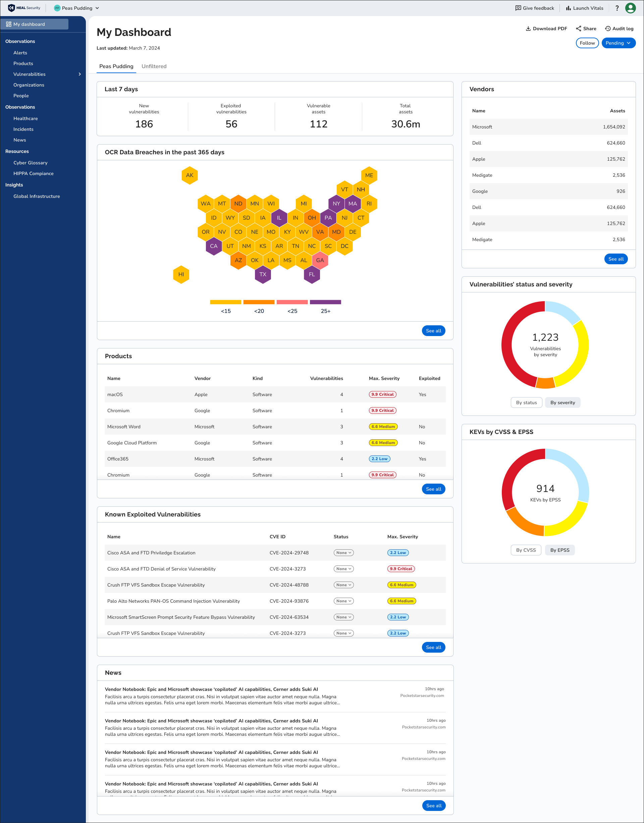Click the Download PDF icon
644x823 pixels.
click(x=528, y=29)
